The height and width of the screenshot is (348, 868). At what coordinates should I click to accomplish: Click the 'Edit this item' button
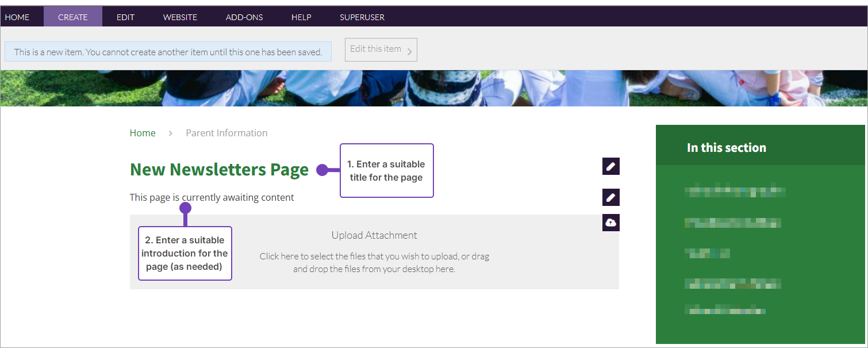[381, 49]
